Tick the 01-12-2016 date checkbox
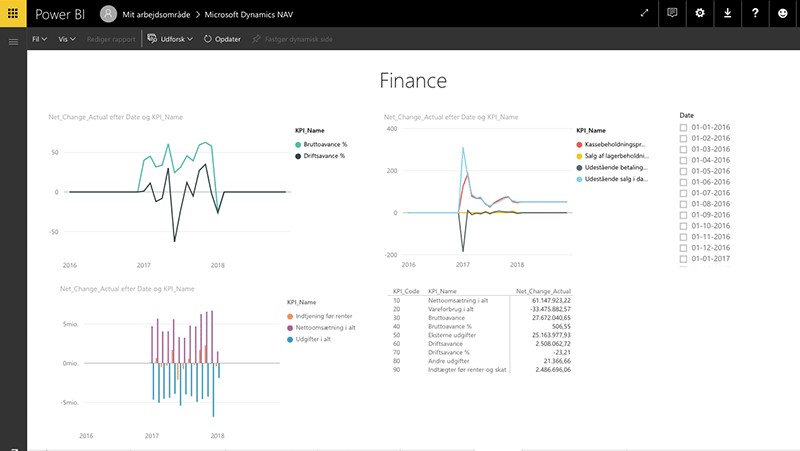Screen dimensions: 800x451 (684, 247)
